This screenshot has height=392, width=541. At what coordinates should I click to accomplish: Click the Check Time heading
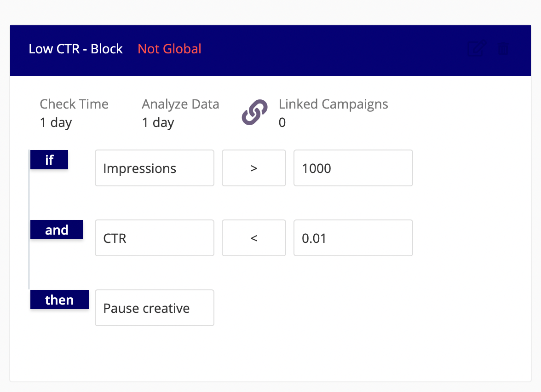tap(74, 104)
